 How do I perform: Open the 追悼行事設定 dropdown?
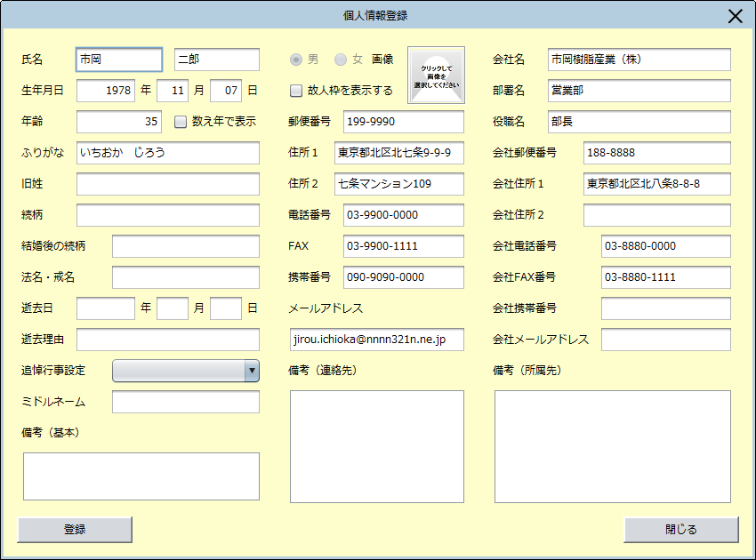186,371
